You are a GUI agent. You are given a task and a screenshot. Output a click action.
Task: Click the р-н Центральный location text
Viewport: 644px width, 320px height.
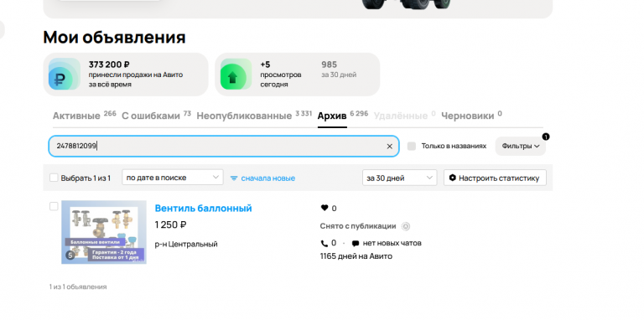tap(186, 244)
